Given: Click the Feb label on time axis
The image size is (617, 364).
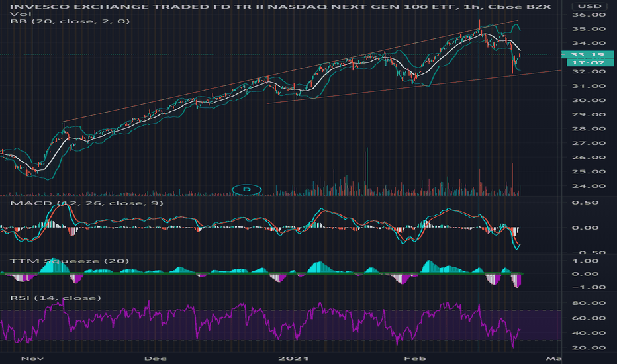Looking at the screenshot, I should click(x=415, y=359).
